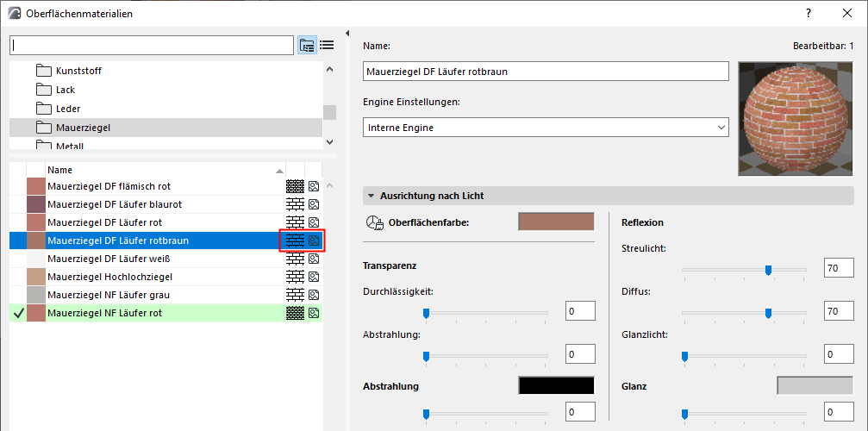
Task: Click the brick sphere material preview
Action: [x=796, y=119]
